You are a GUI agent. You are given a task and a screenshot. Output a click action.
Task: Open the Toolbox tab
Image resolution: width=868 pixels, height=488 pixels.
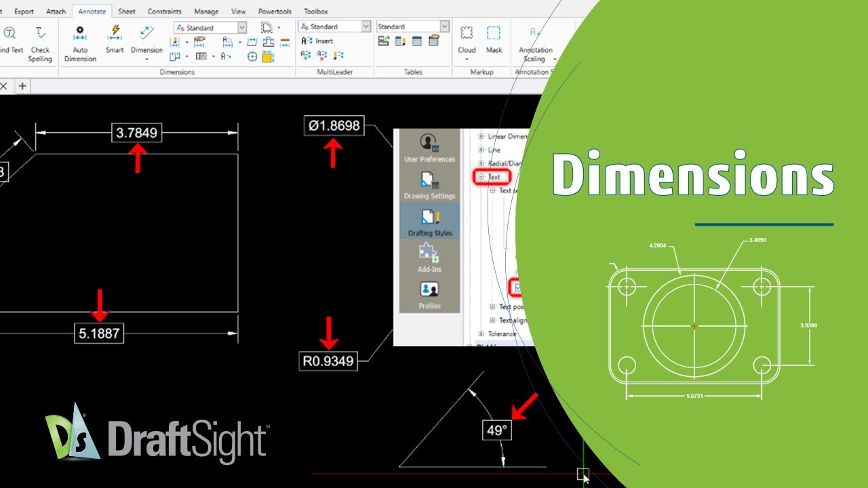316,12
